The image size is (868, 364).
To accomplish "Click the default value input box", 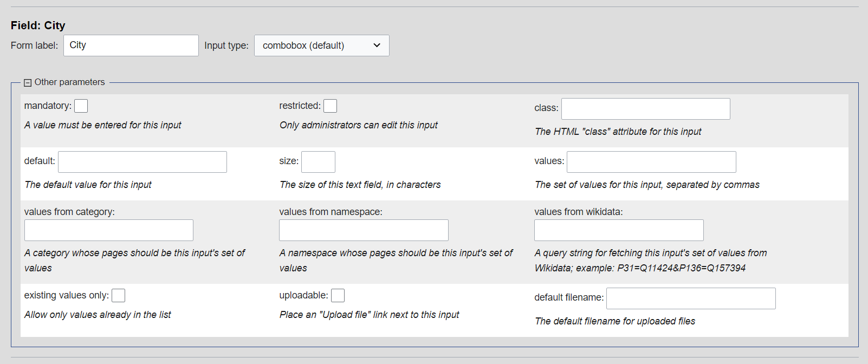I will [142, 162].
